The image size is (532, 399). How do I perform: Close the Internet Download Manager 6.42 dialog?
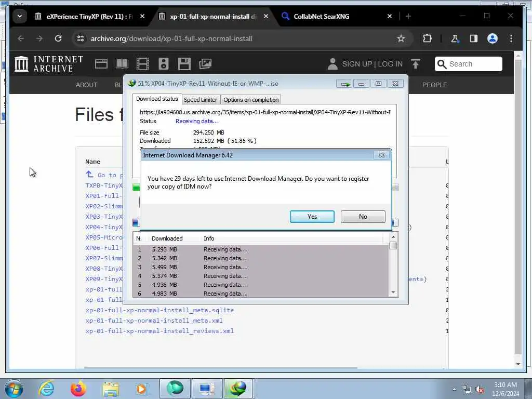coord(381,155)
